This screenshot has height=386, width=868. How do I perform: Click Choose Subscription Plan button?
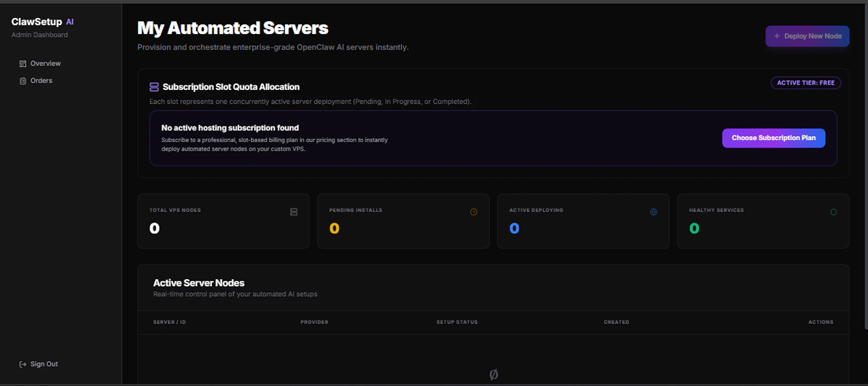tap(774, 138)
